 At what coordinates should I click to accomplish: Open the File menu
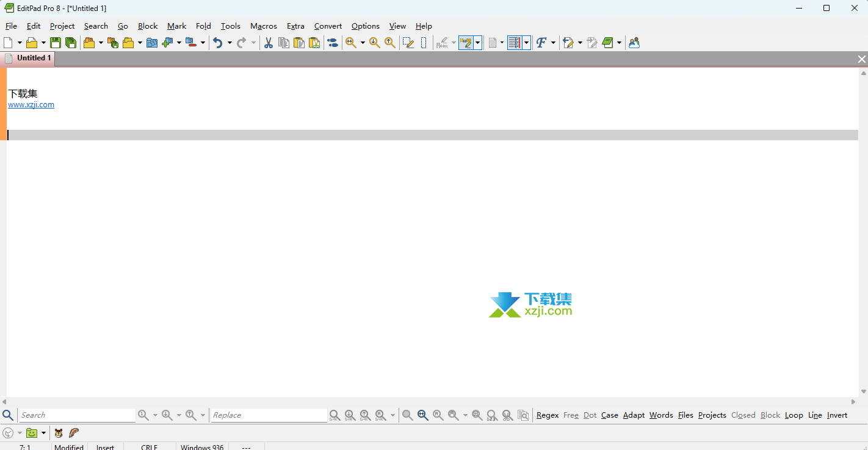click(11, 26)
